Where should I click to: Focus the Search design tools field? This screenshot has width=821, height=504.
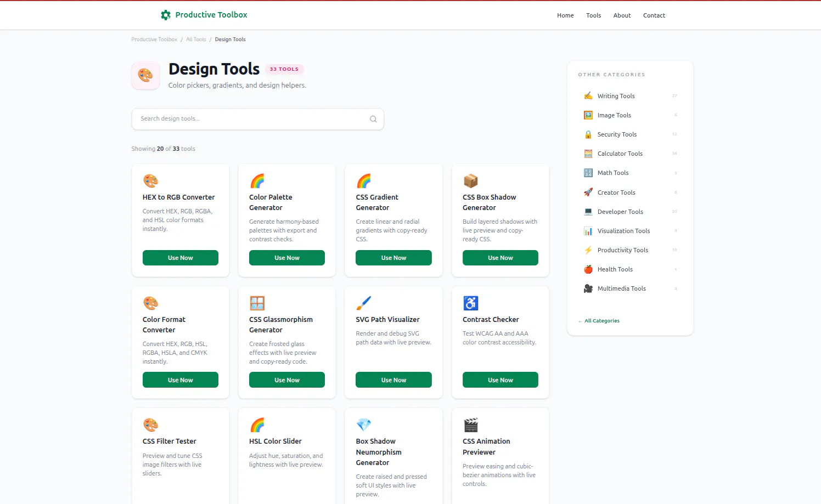pos(257,119)
